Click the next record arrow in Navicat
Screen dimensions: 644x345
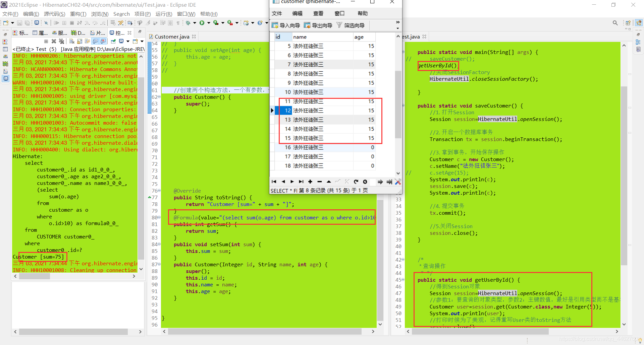[x=292, y=182]
